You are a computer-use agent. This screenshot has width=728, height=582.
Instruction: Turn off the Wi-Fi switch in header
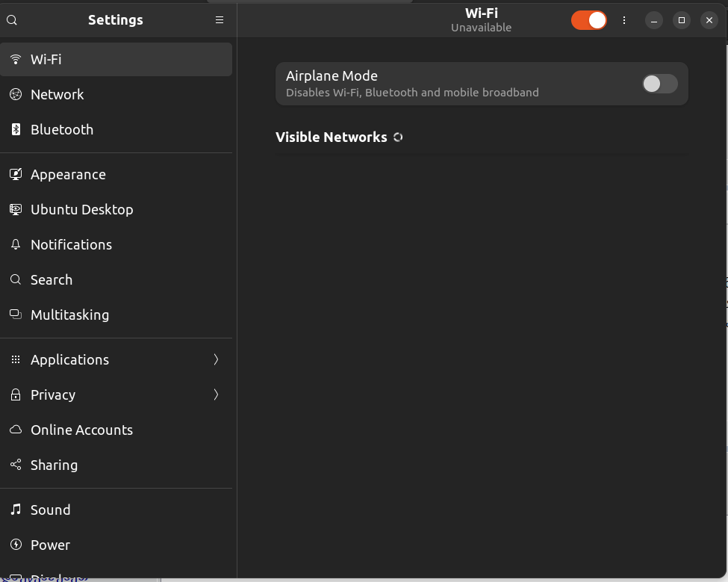[589, 20]
